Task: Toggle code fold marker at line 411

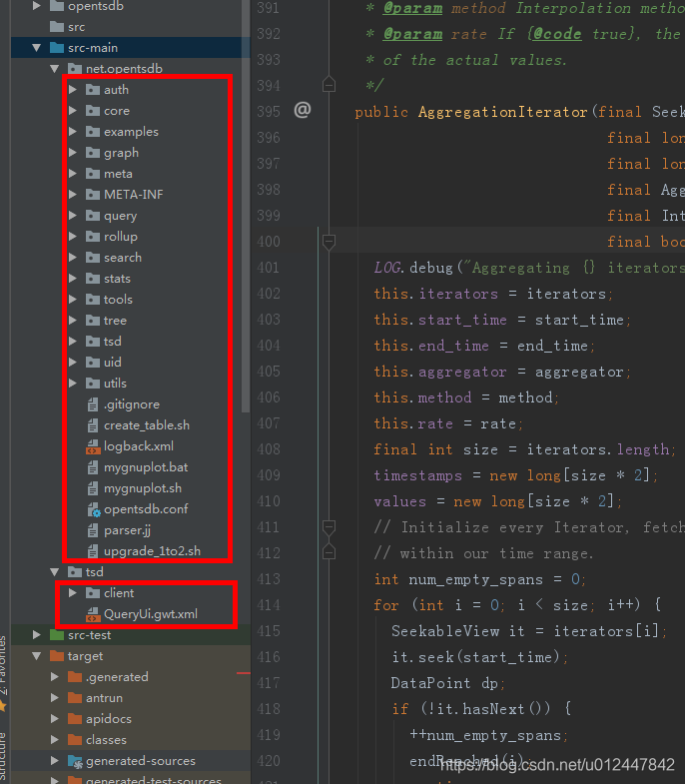Action: coord(329,527)
